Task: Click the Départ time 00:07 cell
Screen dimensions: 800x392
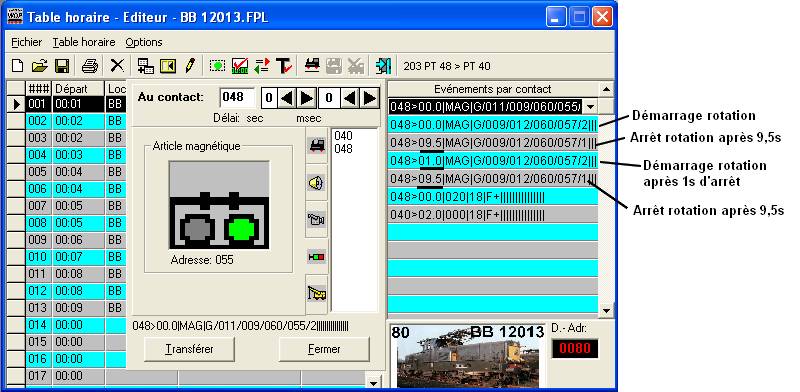Action: (78, 257)
